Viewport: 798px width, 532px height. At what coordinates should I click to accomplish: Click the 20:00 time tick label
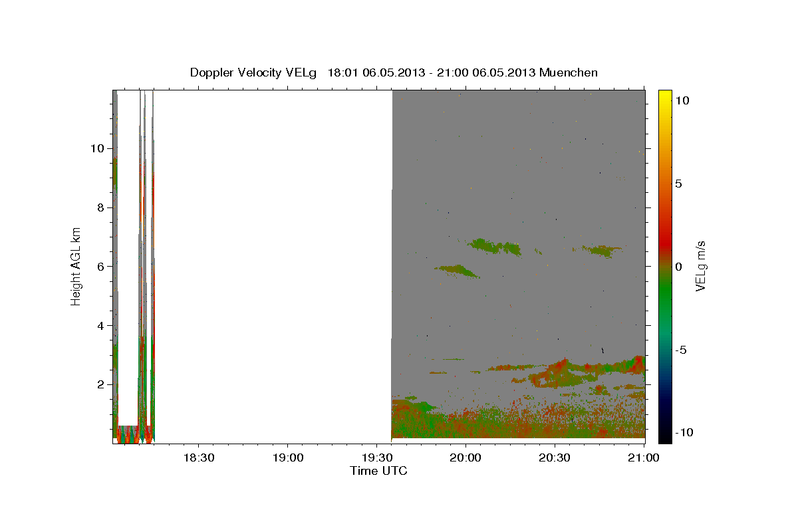point(465,458)
